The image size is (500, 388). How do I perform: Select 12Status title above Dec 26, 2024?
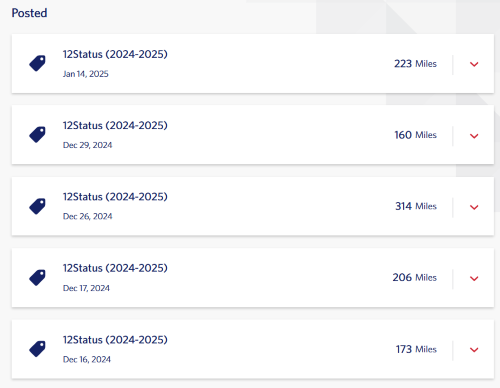point(115,197)
